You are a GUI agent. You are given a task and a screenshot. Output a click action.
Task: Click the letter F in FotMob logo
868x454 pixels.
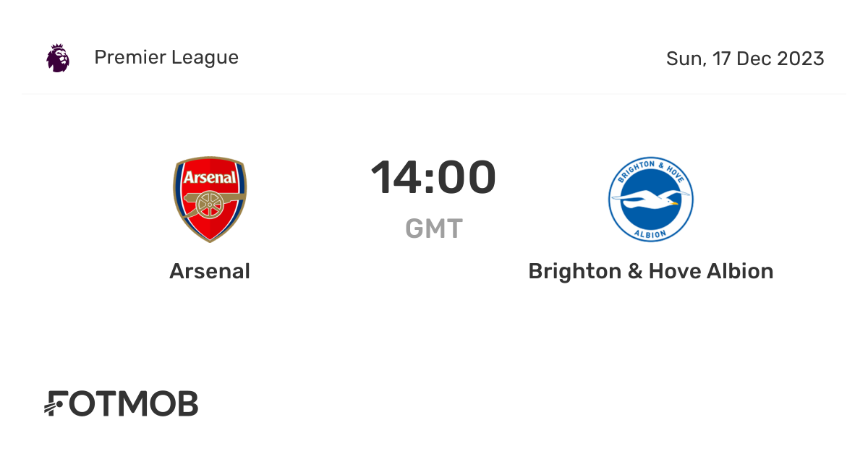(x=57, y=404)
